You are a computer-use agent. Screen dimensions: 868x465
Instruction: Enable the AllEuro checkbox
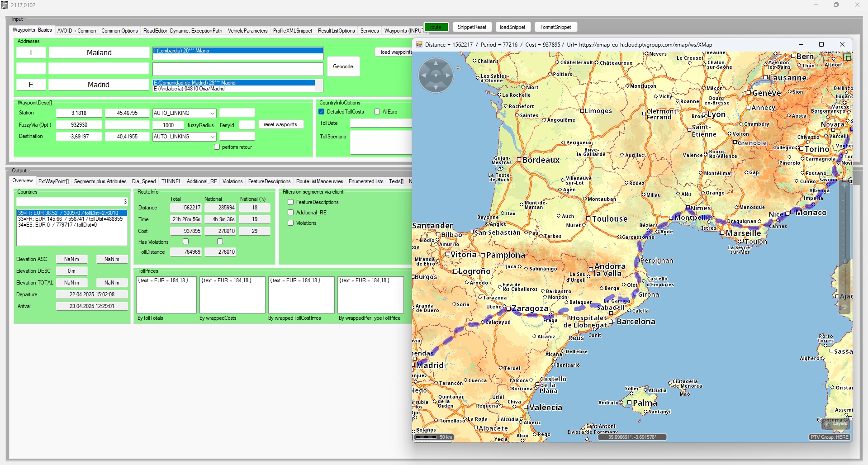click(377, 112)
